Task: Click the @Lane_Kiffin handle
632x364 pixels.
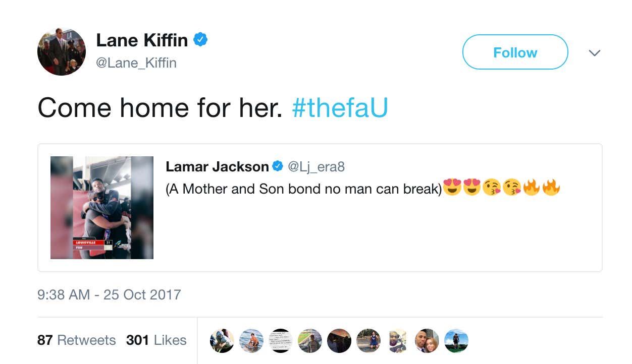Action: click(136, 63)
